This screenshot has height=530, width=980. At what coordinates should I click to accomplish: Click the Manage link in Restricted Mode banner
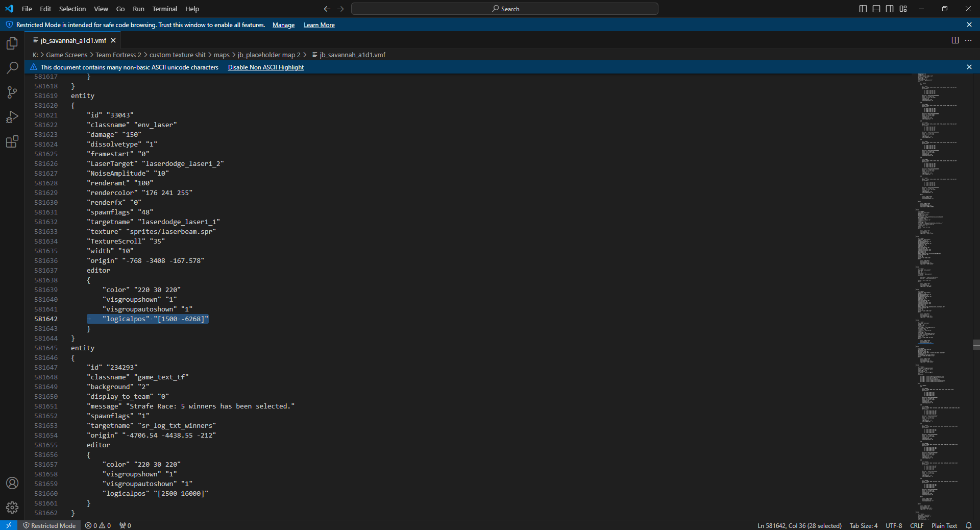tap(283, 25)
